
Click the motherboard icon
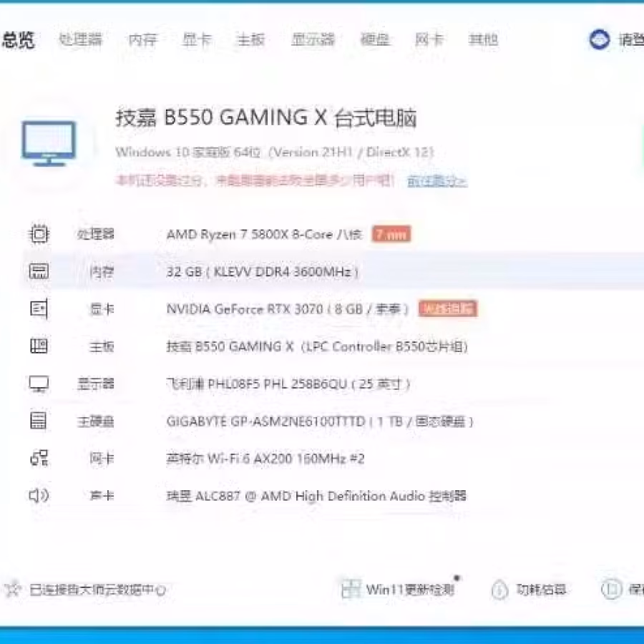[39, 346]
